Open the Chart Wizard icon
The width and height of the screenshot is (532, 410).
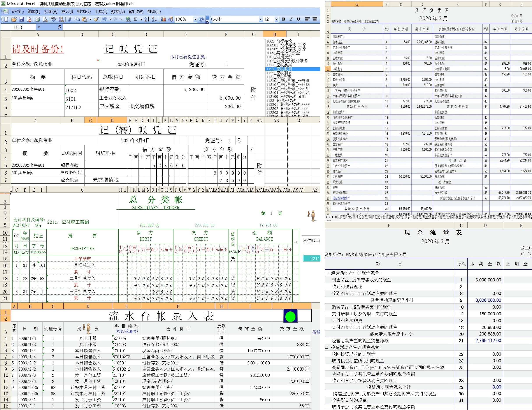pos(163,19)
